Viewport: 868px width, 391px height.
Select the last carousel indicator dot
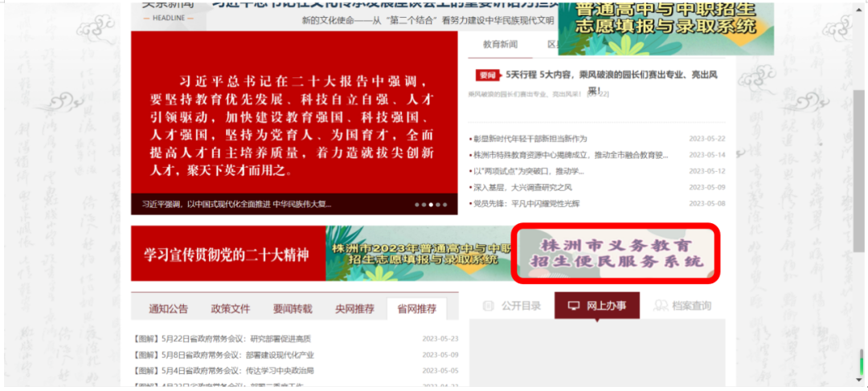[446, 205]
